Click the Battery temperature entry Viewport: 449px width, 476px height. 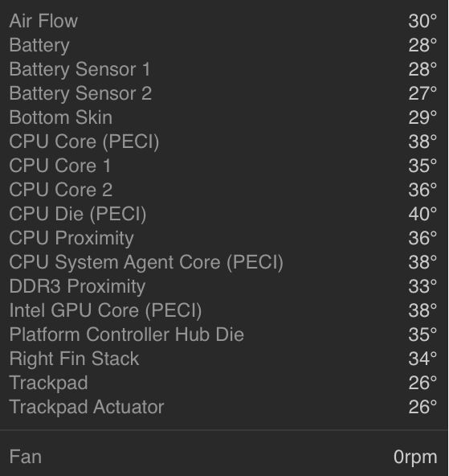[223, 45]
